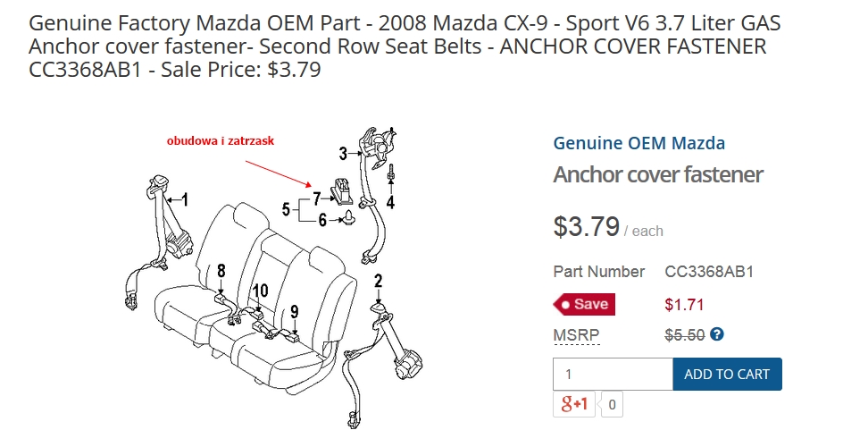Screen dimensions: 868x447
Task: Click the Google +1 share button
Action: coord(574,404)
